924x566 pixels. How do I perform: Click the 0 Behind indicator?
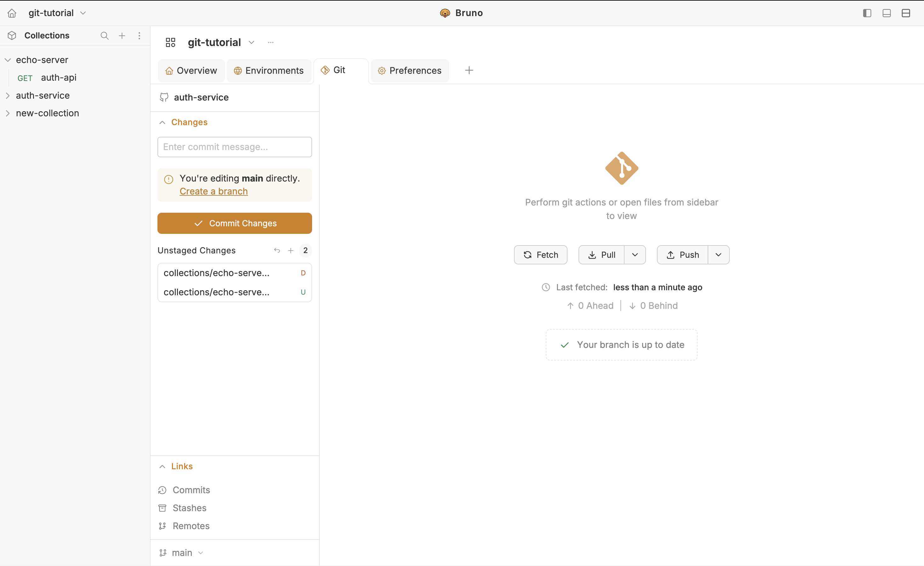pyautogui.click(x=653, y=306)
